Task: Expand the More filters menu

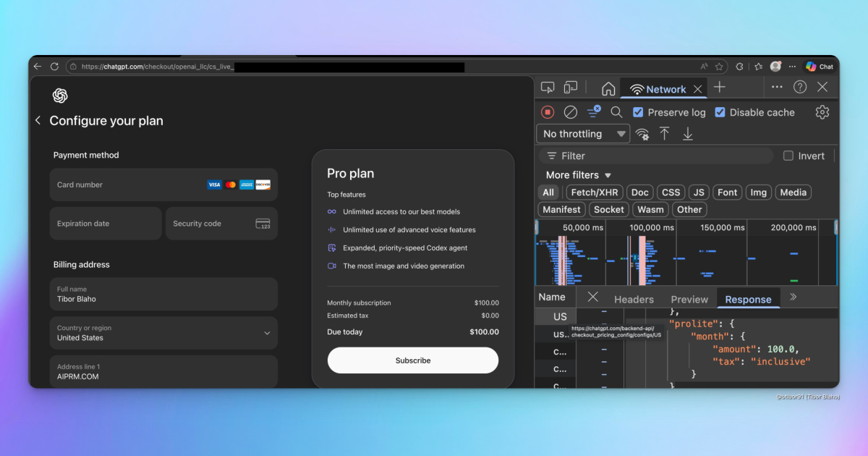Action: pos(576,174)
